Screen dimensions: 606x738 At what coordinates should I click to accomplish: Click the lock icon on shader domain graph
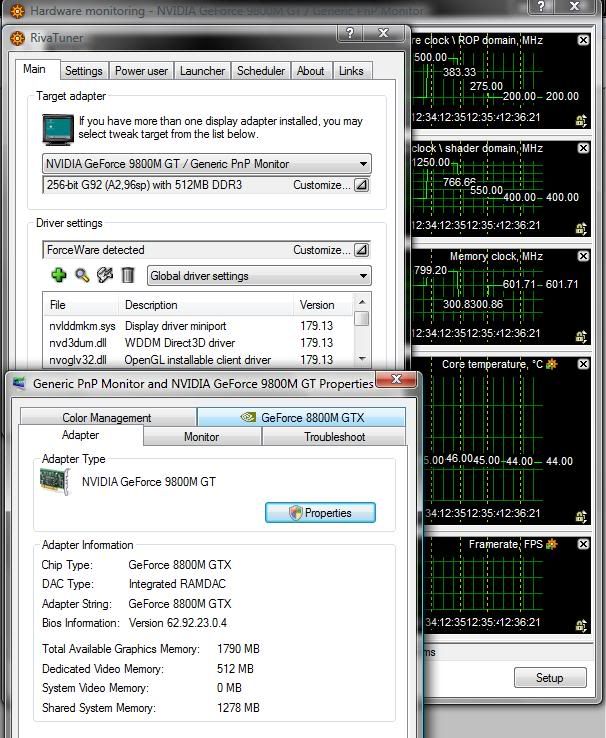coord(582,229)
